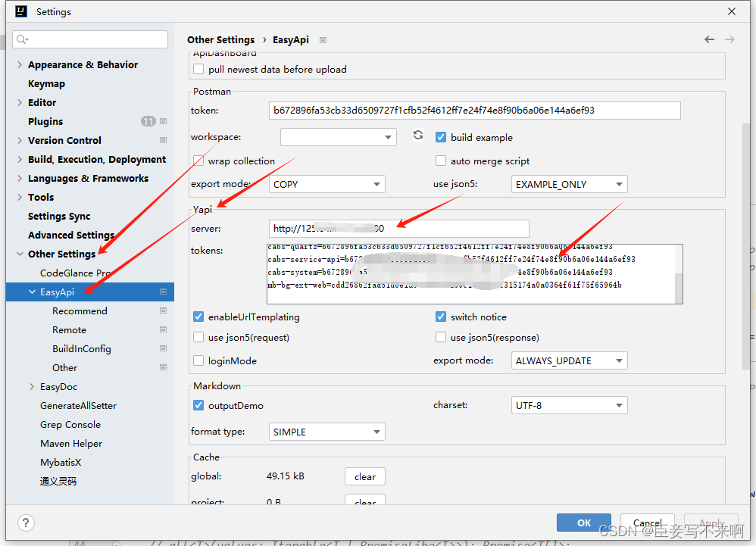Toggle pull newest data before upload
The width and height of the screenshot is (756, 546).
[198, 69]
